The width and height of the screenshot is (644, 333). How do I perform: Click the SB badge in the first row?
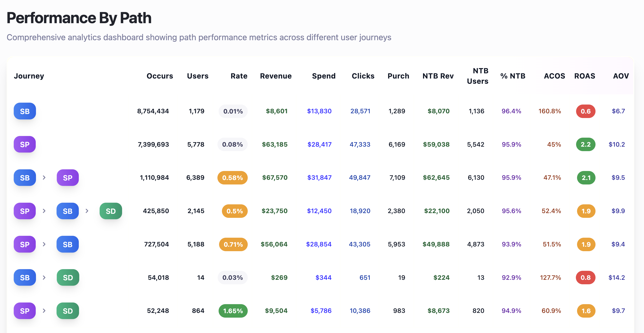[x=25, y=111]
